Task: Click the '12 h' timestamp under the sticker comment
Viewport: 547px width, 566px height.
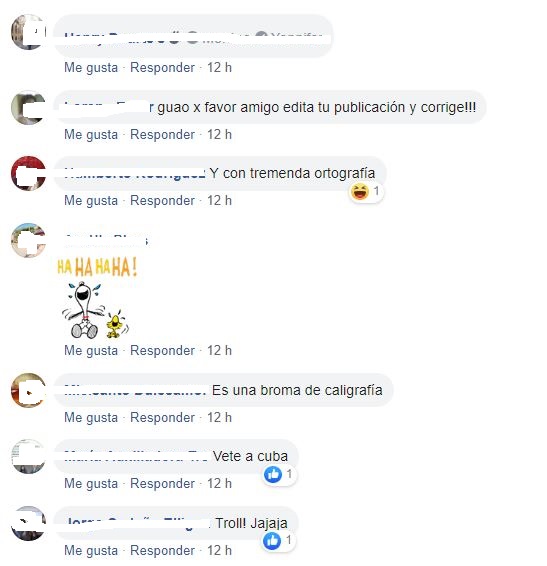Action: [x=219, y=351]
